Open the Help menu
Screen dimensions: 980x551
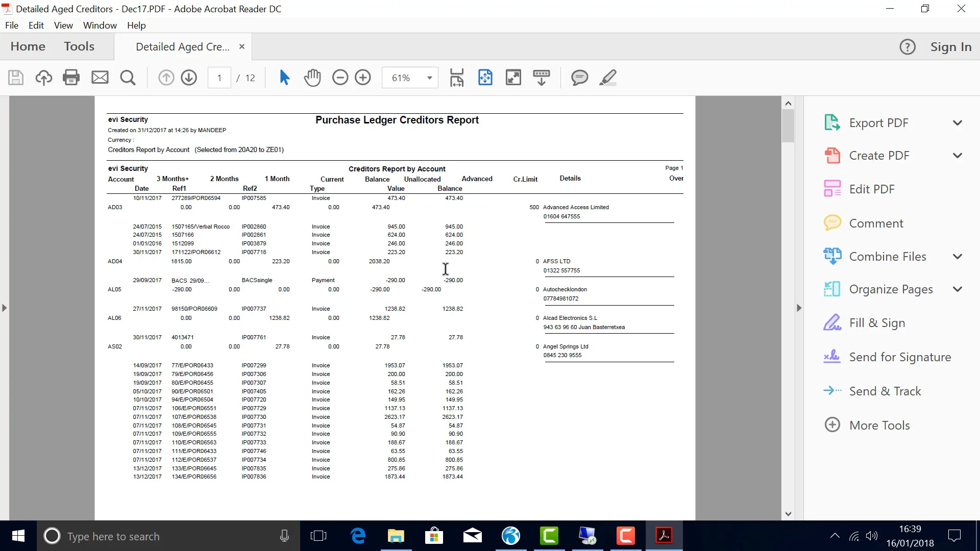pos(136,26)
